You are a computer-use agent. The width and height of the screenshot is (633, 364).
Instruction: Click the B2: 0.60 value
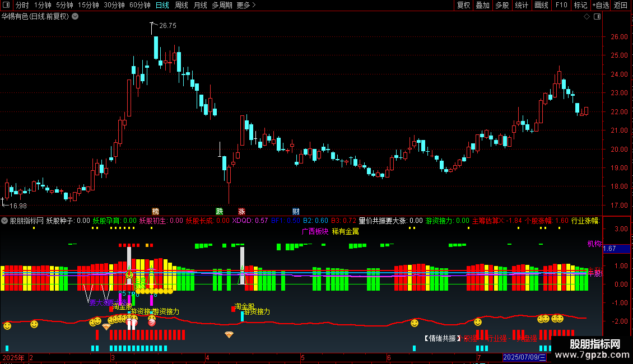point(315,221)
